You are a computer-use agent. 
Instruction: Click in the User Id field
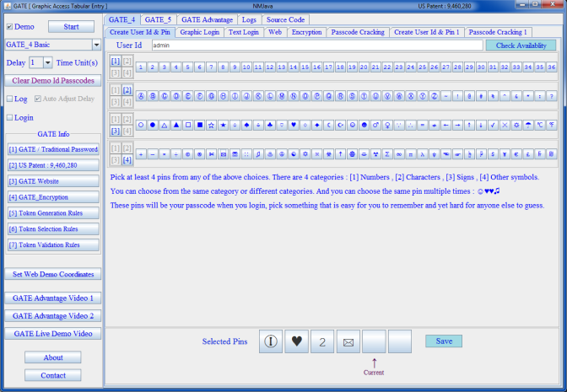tap(317, 46)
